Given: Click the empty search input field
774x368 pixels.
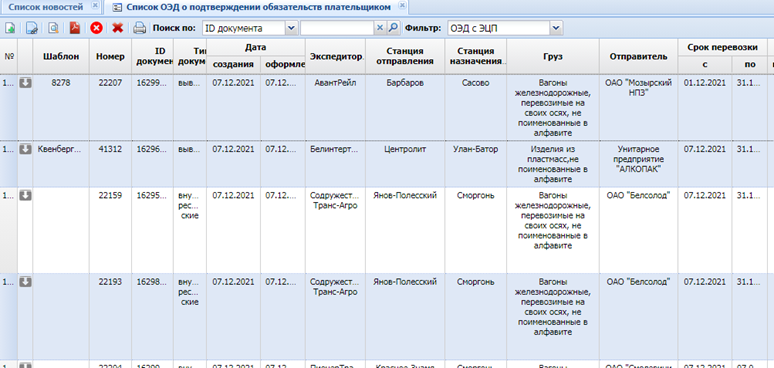Looking at the screenshot, I should (337, 29).
